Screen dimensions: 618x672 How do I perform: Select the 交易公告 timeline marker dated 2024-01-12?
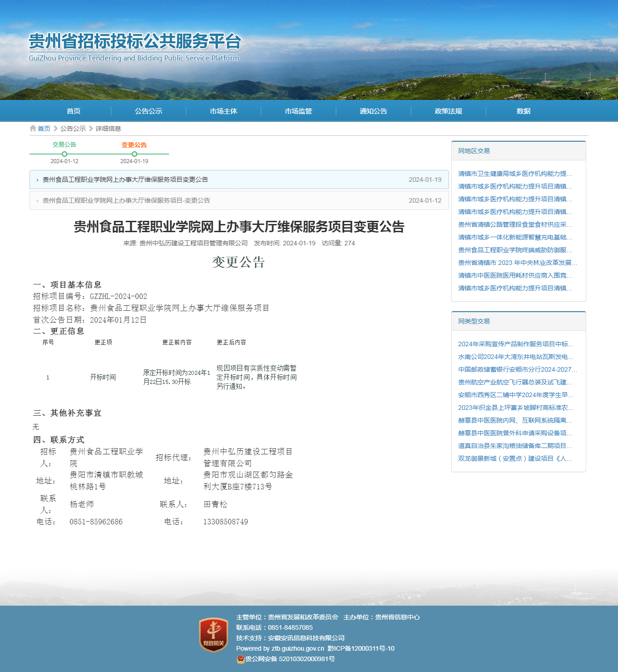click(65, 154)
